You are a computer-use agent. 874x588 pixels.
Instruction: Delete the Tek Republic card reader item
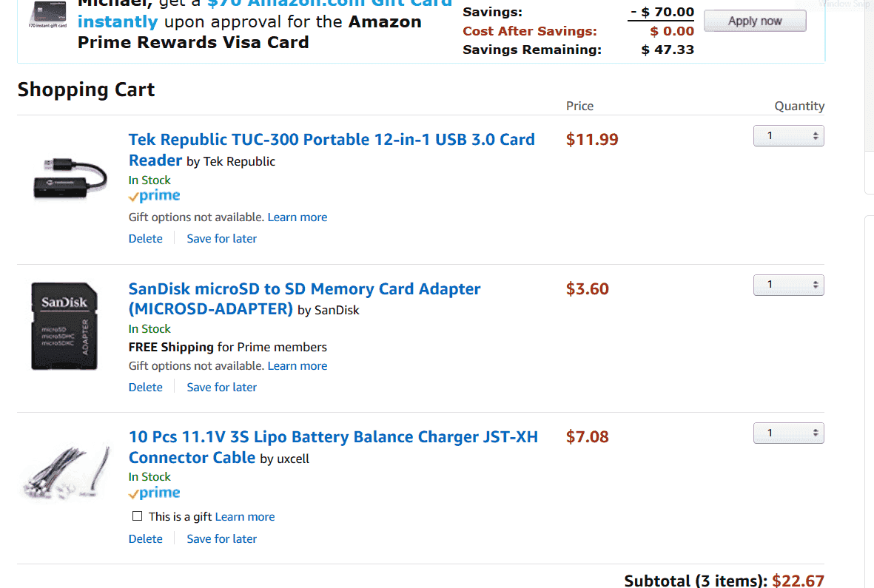point(146,239)
